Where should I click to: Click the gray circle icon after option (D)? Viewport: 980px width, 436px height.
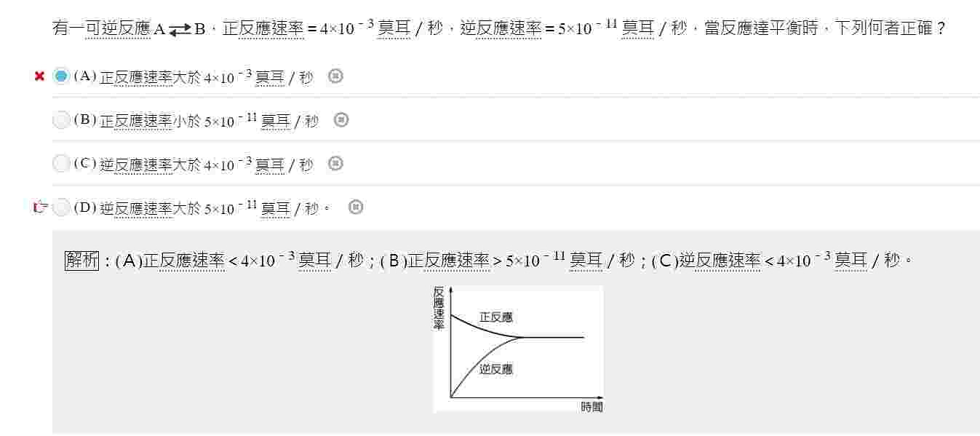(355, 207)
